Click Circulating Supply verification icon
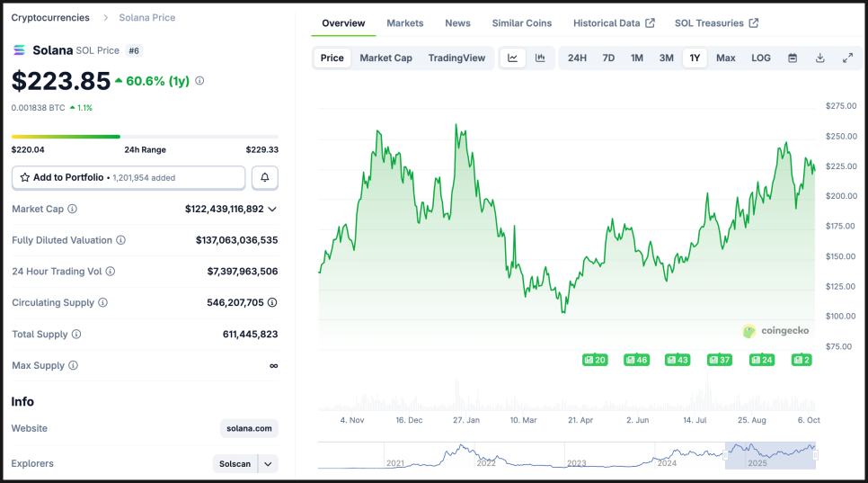Screen dimensions: 868x483 click(272, 303)
